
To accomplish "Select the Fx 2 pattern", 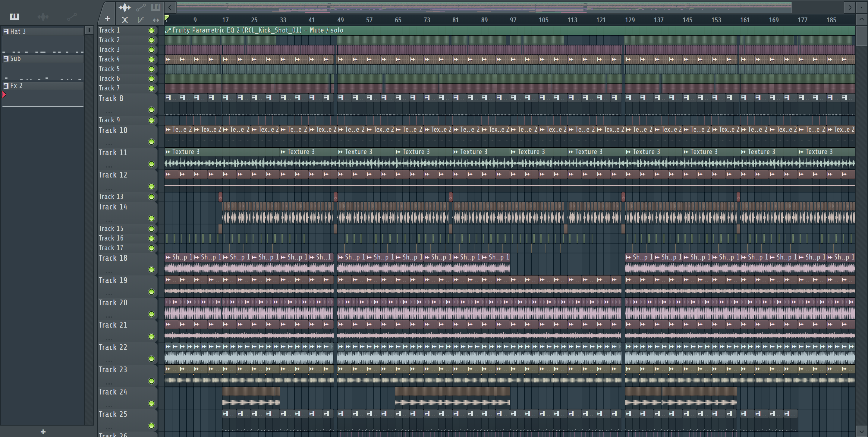I will (x=43, y=86).
